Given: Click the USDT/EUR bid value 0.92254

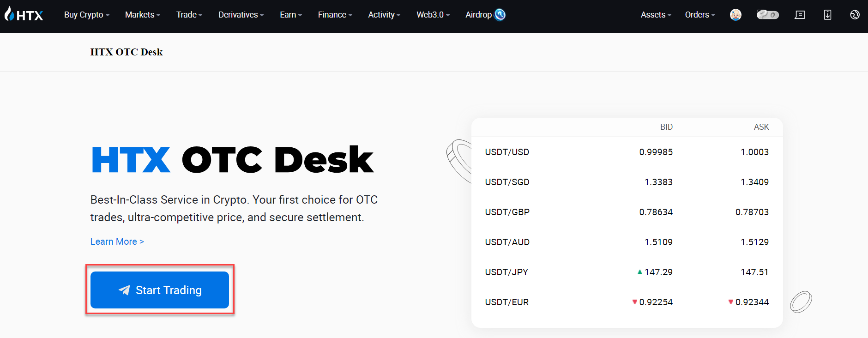Looking at the screenshot, I should tap(656, 302).
